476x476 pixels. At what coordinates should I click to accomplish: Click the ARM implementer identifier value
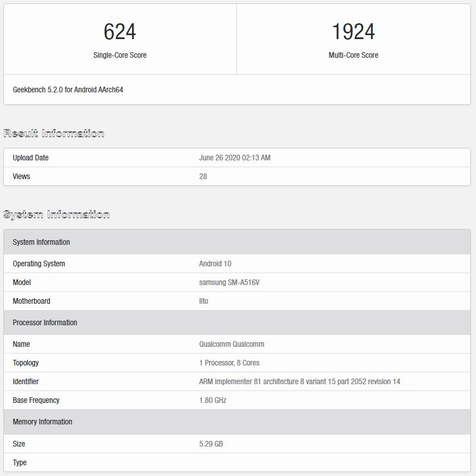[x=299, y=381]
